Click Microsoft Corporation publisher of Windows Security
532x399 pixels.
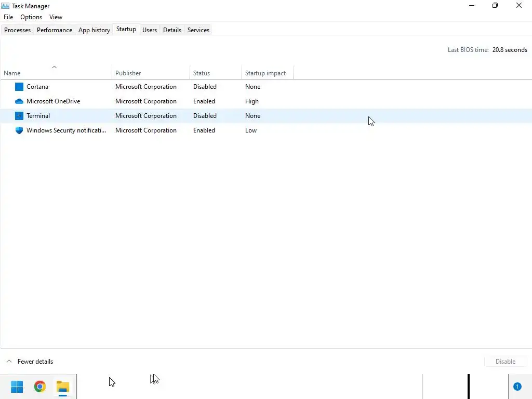[146, 130]
